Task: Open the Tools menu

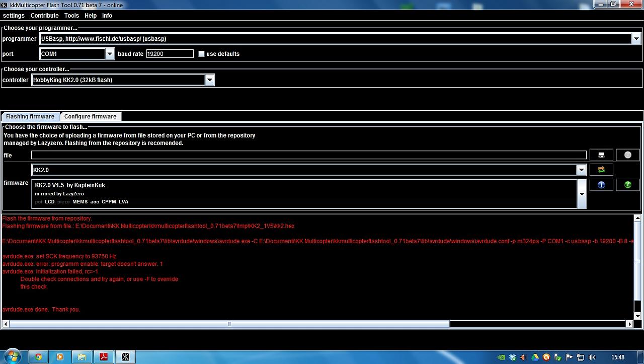Action: pos(71,16)
